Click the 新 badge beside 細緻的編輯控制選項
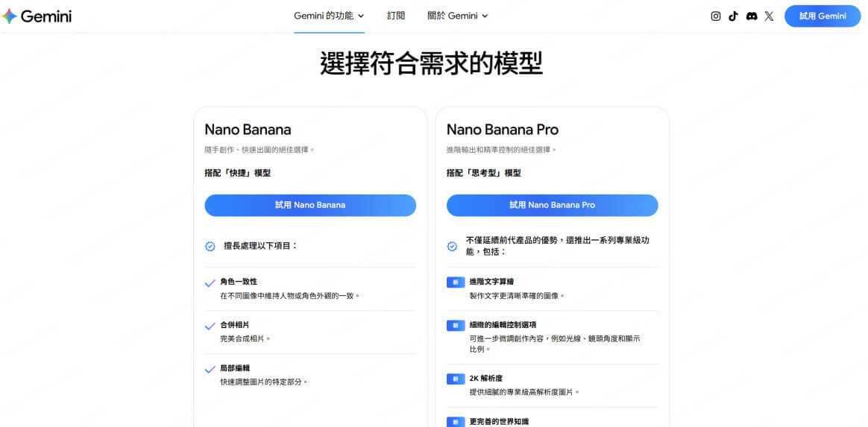Screen dimensions: 868x427 pyautogui.click(x=456, y=326)
